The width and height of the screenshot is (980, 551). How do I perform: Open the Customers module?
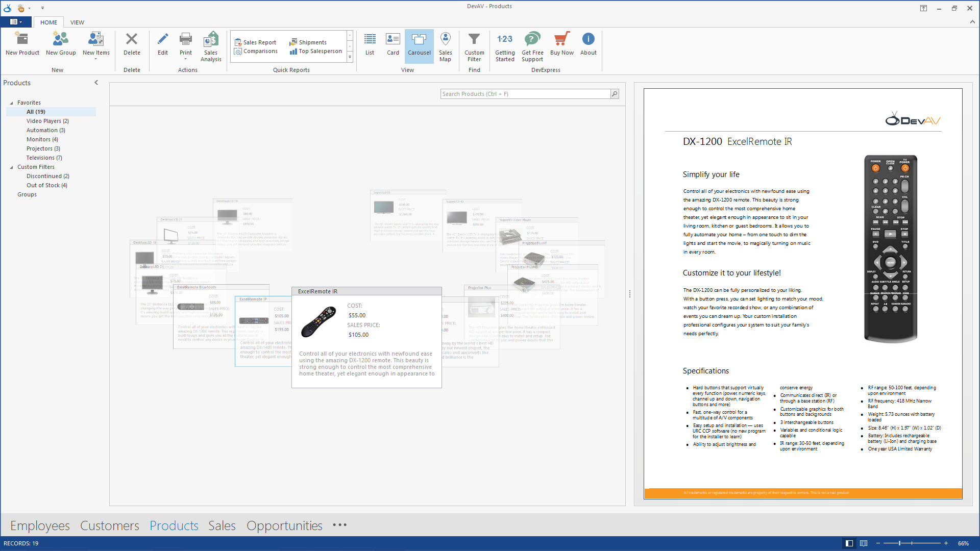[x=109, y=525]
